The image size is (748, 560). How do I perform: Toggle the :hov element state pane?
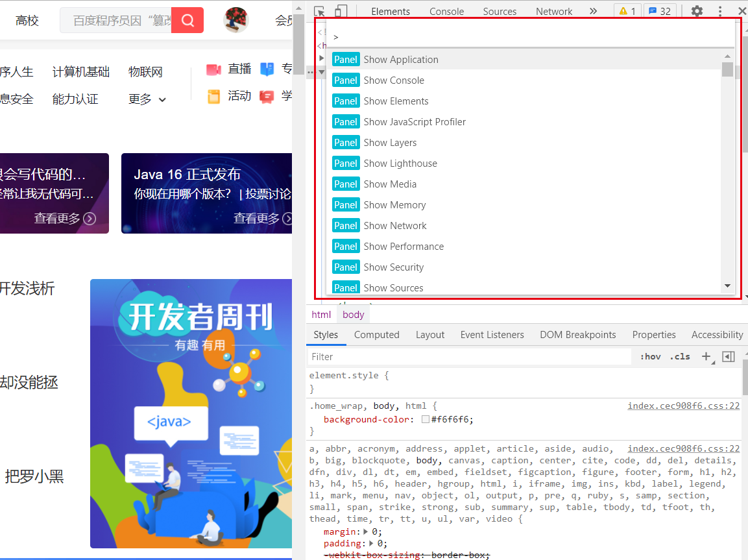(x=650, y=356)
